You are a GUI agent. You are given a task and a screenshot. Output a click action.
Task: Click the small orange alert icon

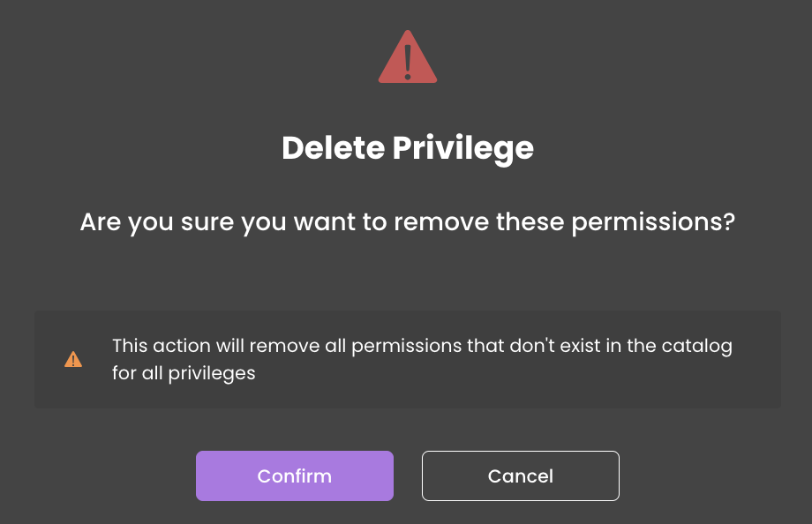(x=73, y=359)
